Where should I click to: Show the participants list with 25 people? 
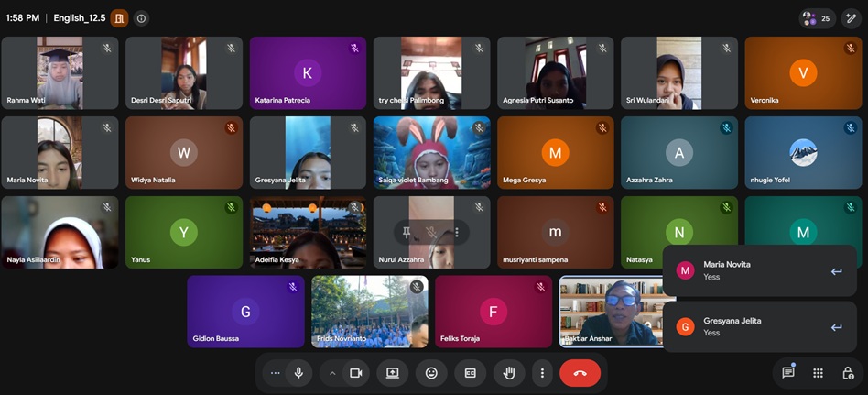point(817,18)
